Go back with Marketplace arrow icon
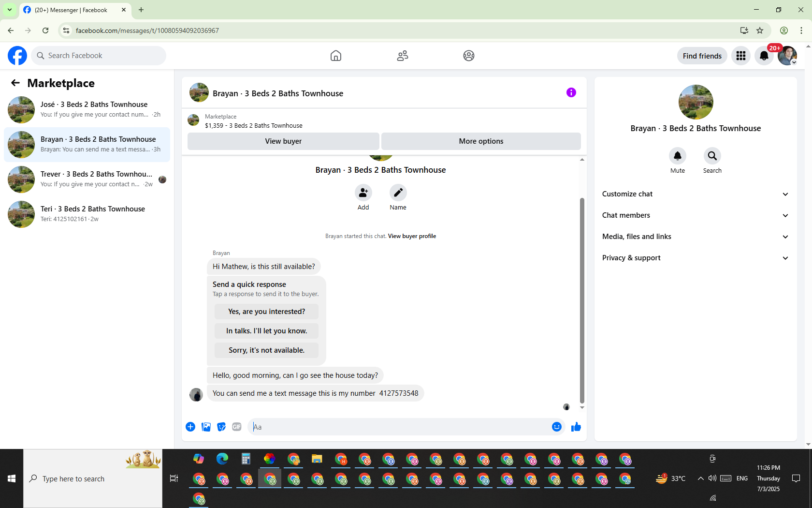This screenshot has width=812, height=508. pos(15,83)
